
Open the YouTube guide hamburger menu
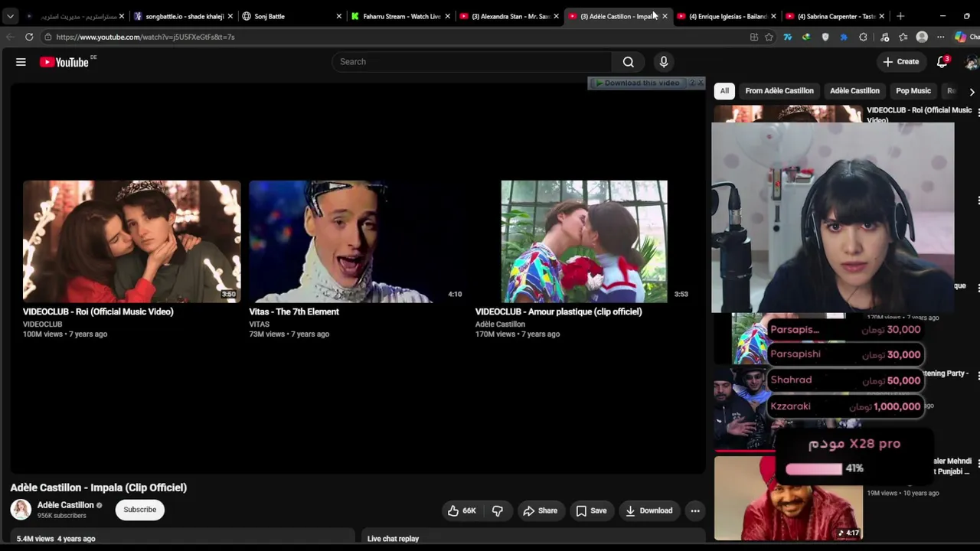point(21,62)
